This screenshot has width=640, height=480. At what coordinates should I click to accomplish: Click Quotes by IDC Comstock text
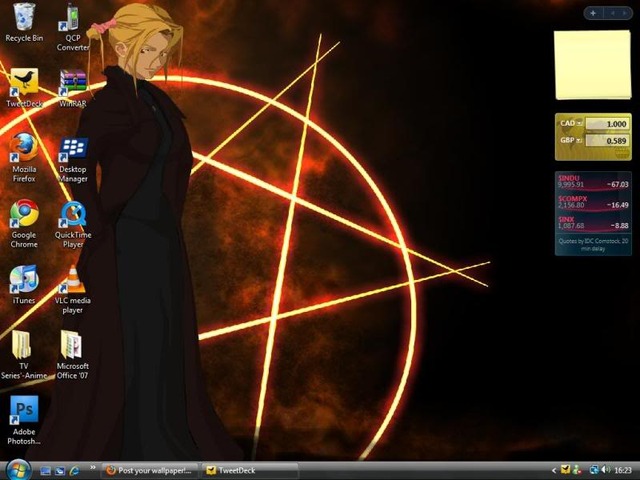[x=593, y=244]
